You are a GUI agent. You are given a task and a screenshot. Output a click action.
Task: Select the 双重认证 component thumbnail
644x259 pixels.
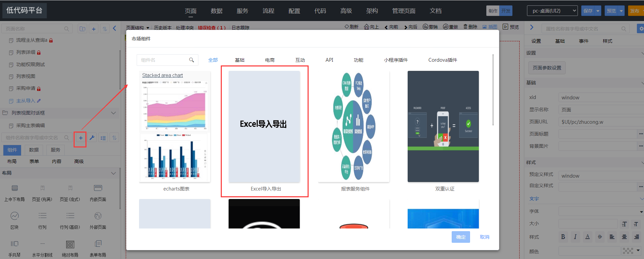tap(443, 126)
